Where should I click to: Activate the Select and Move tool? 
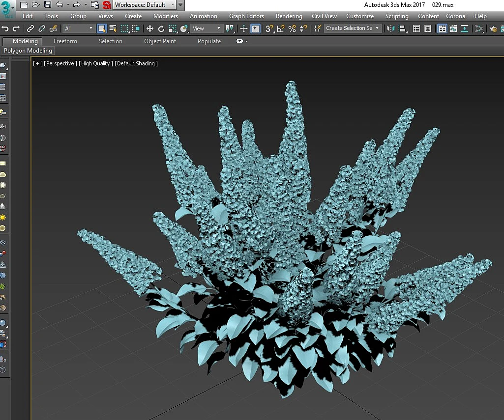[150, 28]
